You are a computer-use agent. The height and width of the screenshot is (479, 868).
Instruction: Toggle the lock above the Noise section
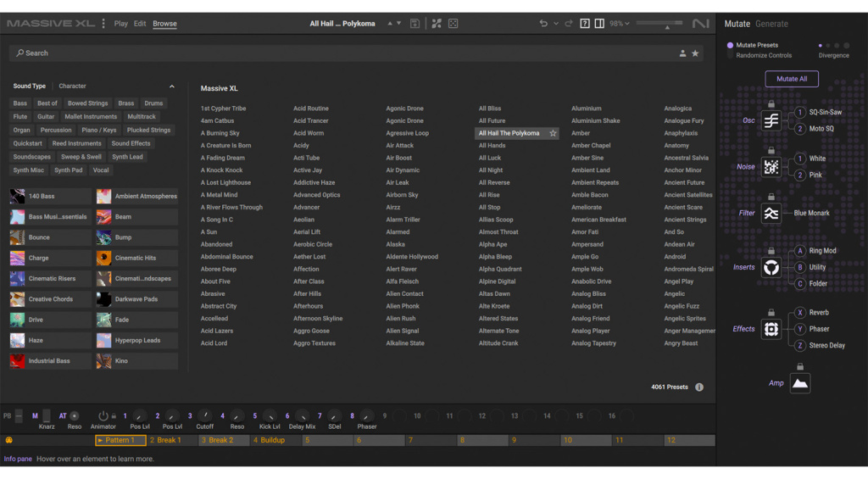coord(771,150)
